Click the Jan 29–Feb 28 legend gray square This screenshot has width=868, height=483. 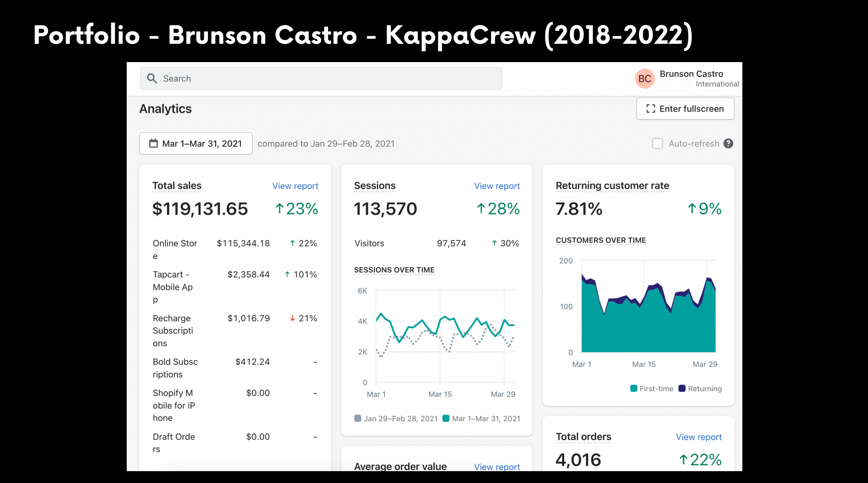(x=358, y=418)
